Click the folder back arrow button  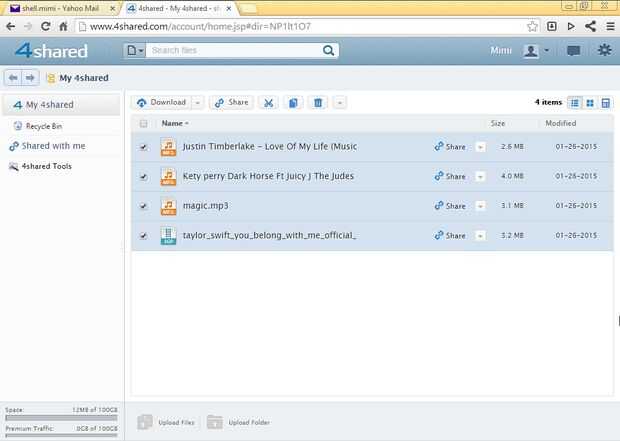point(13,78)
